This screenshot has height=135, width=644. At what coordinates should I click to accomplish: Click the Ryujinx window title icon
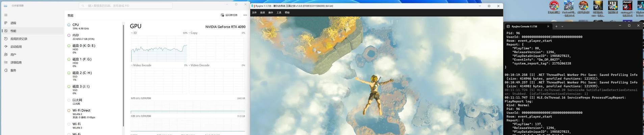tap(253, 6)
